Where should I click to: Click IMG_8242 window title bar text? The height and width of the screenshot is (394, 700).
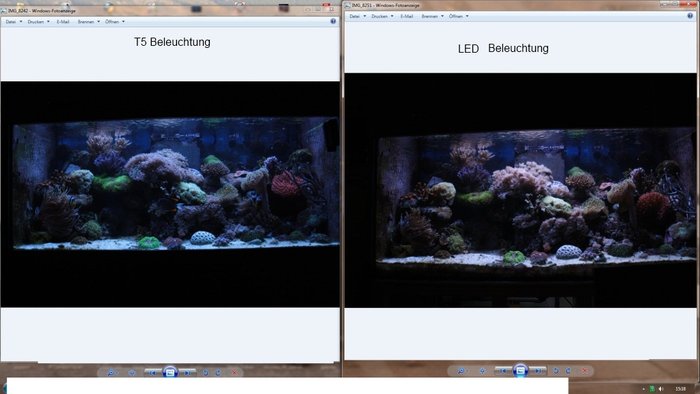tap(42, 11)
